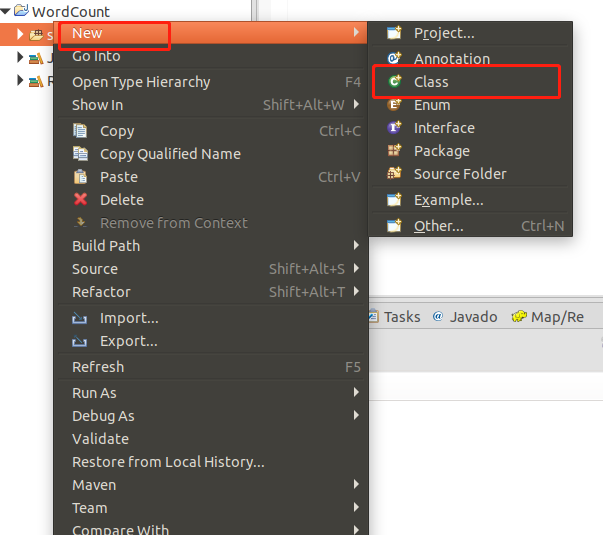603x535 pixels.
Task: Click the Other wizard icon
Action: click(394, 226)
